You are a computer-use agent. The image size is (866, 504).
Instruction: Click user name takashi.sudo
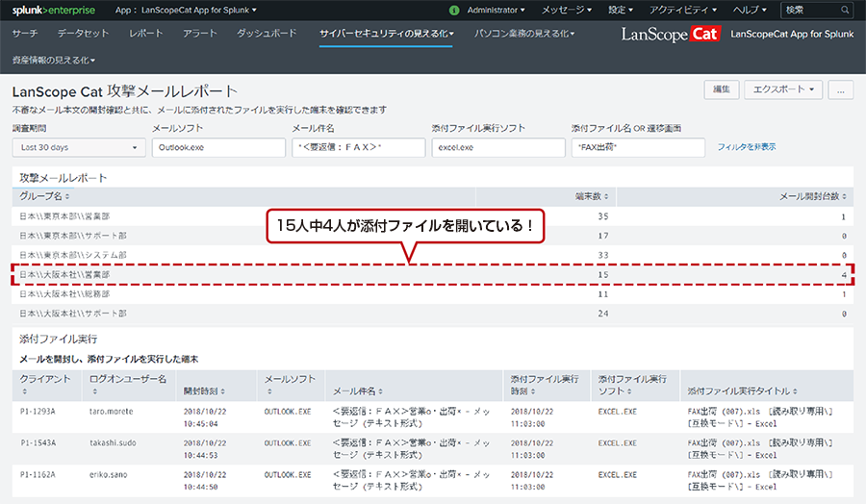[113, 443]
